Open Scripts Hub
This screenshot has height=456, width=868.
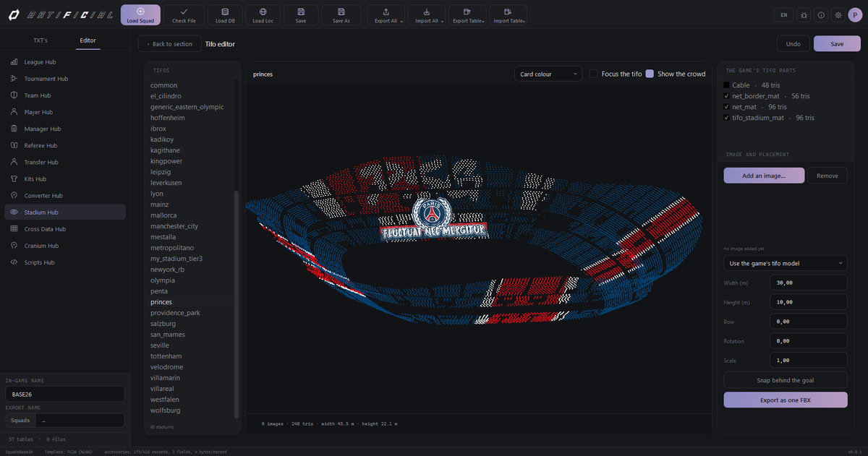pos(65,262)
